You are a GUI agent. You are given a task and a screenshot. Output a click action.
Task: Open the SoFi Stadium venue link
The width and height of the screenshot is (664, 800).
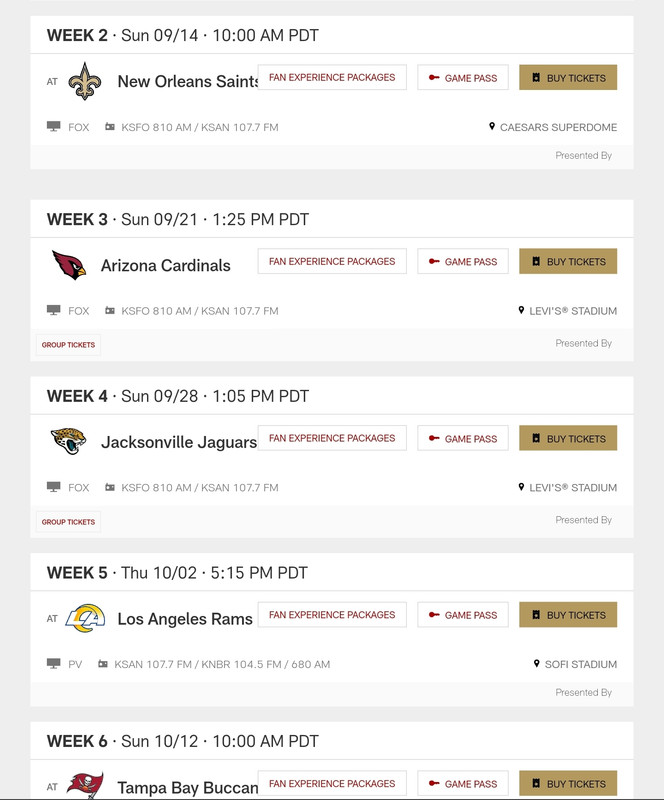[580, 664]
